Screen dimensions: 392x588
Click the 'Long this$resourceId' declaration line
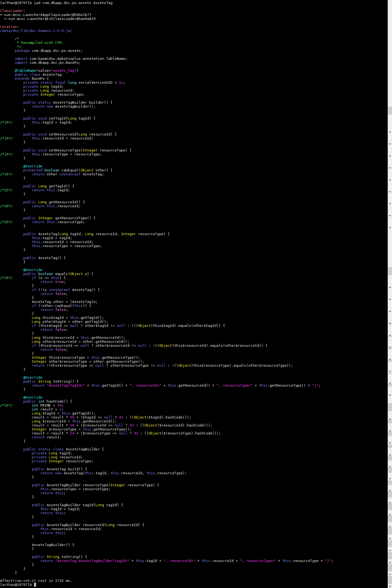coord(79,338)
